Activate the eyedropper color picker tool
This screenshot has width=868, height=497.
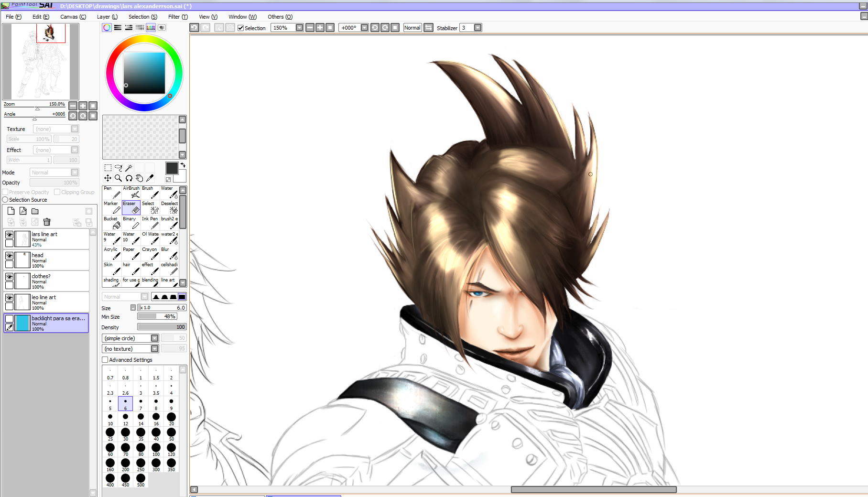pos(150,178)
